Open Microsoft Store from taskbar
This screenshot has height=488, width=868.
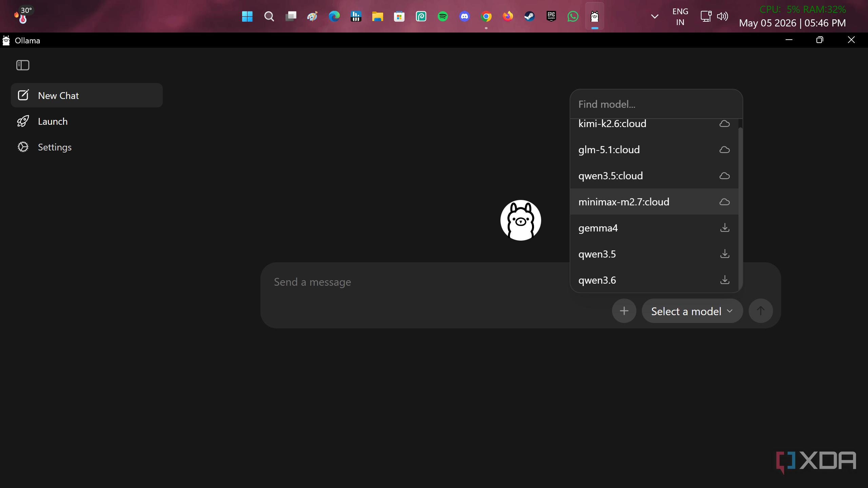click(399, 16)
